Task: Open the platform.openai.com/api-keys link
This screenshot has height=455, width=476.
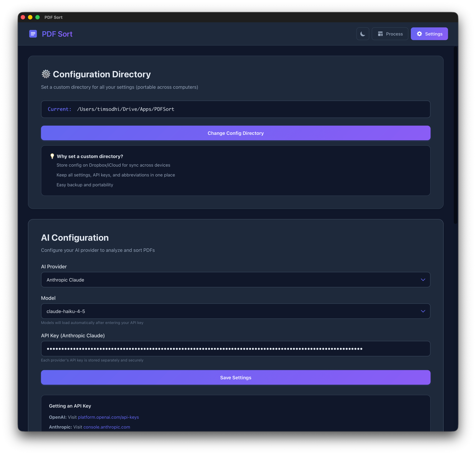Action: tap(108, 417)
